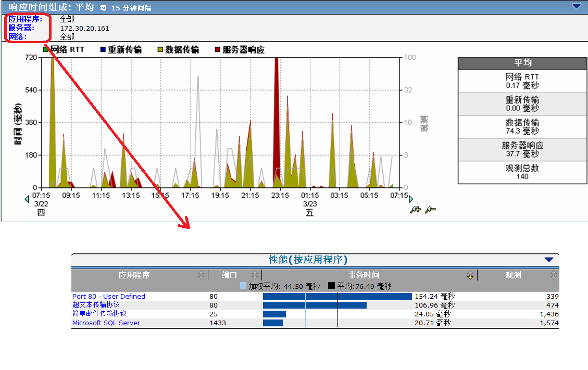Click observation count 1,436
Viewport: 588px width, 370px height.
tap(549, 314)
